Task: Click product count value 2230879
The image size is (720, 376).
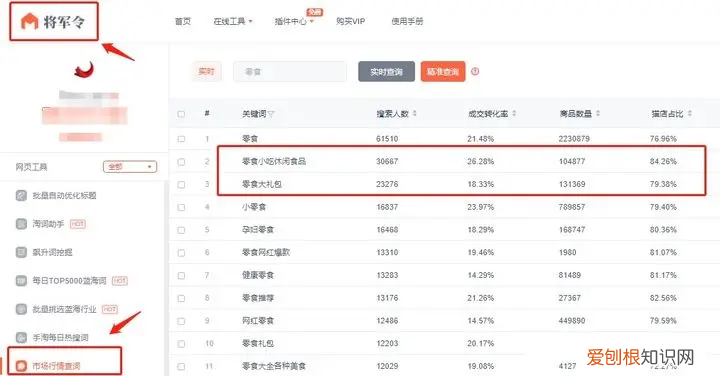Action: click(x=574, y=139)
